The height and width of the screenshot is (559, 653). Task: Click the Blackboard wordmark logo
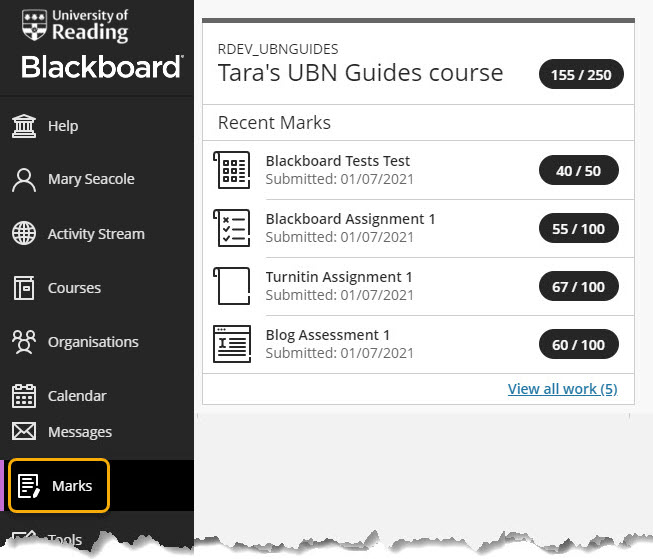102,67
